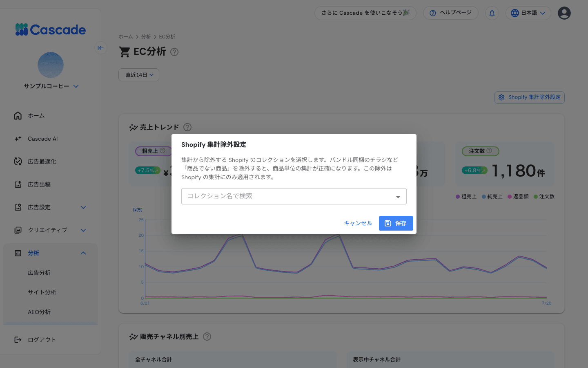Expand the クリエイティブ submenu chevron
The width and height of the screenshot is (588, 368).
[x=83, y=230]
